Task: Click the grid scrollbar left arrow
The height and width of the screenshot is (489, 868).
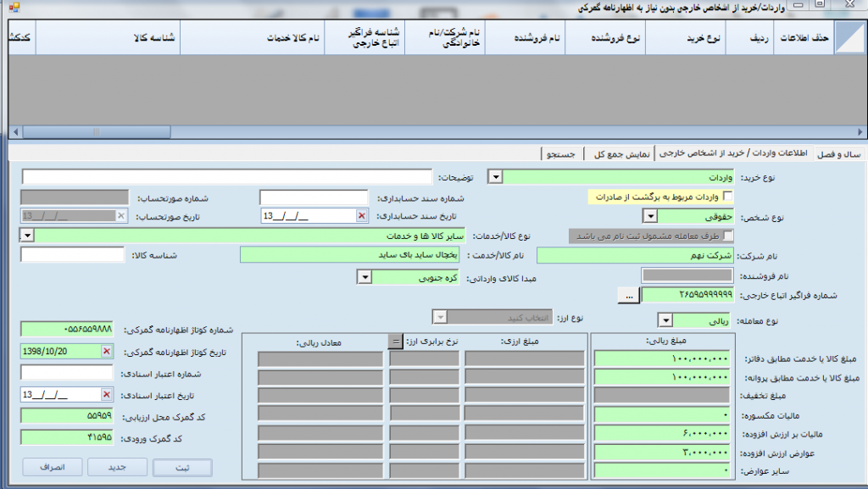Action: (x=15, y=131)
